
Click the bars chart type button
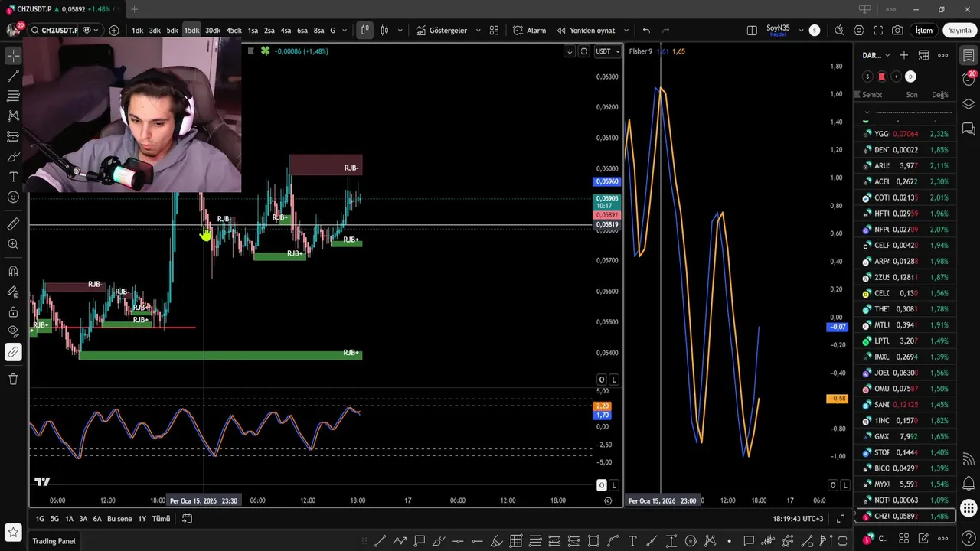(364, 31)
